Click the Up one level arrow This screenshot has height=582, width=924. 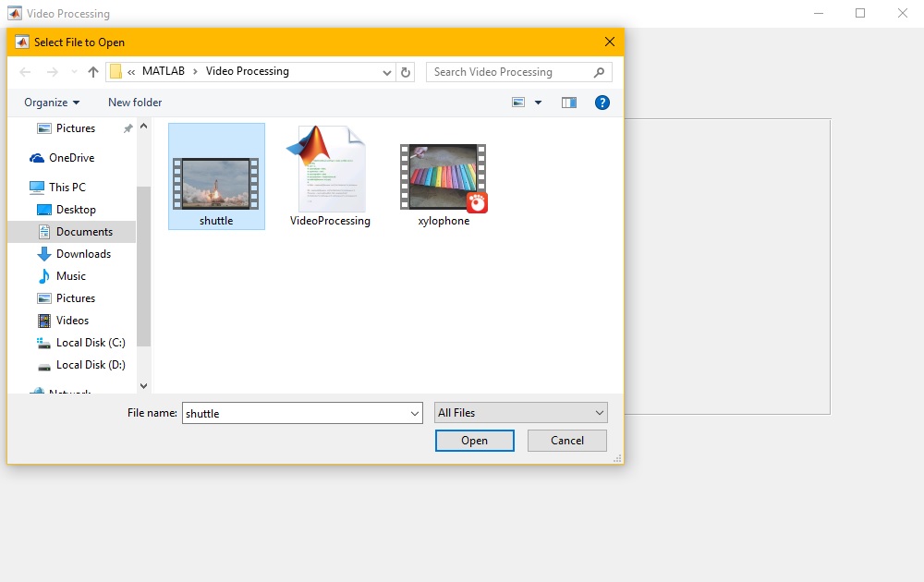click(93, 72)
